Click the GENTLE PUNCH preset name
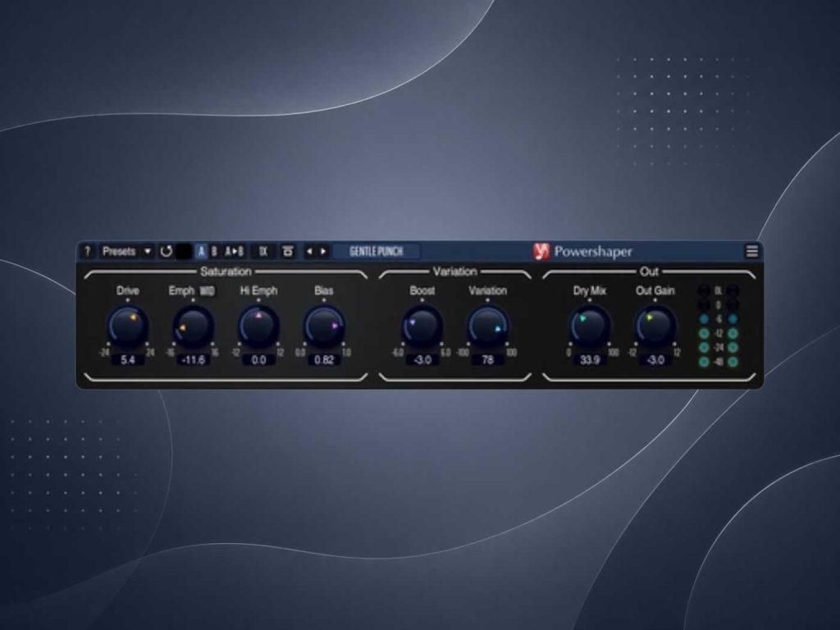The height and width of the screenshot is (630, 840). (x=376, y=251)
